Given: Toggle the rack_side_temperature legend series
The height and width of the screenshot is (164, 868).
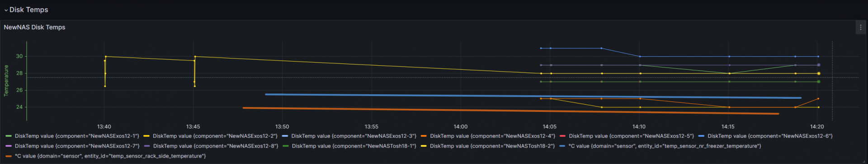Looking at the screenshot, I should point(110,156).
